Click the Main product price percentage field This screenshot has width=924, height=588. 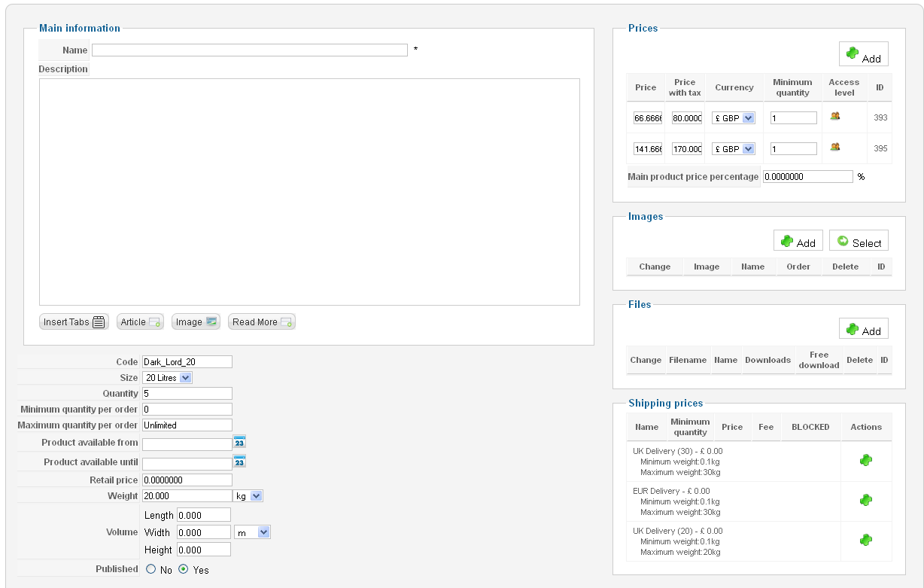coord(807,177)
